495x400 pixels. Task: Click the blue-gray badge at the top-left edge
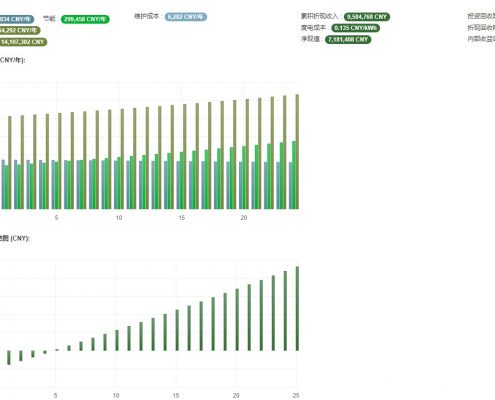coord(16,19)
